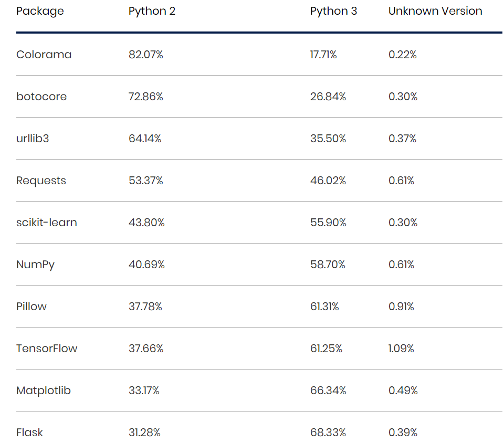Click NumPy's 58.70% Python 3 value

point(329,265)
